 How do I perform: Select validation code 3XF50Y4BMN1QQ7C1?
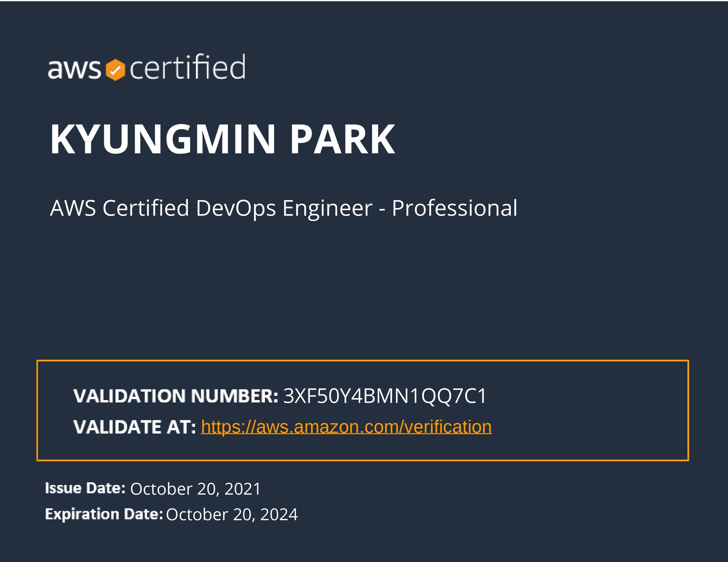pyautogui.click(x=385, y=396)
